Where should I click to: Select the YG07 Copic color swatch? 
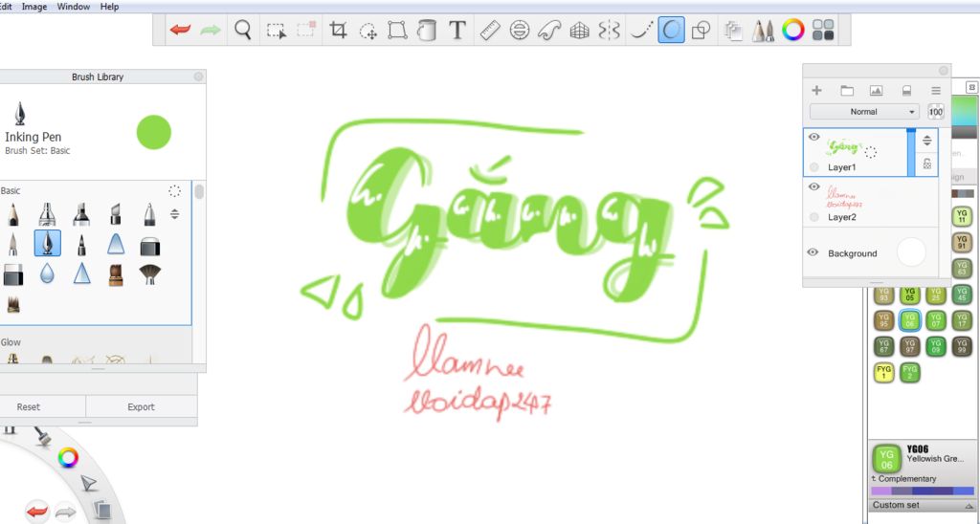click(x=936, y=321)
